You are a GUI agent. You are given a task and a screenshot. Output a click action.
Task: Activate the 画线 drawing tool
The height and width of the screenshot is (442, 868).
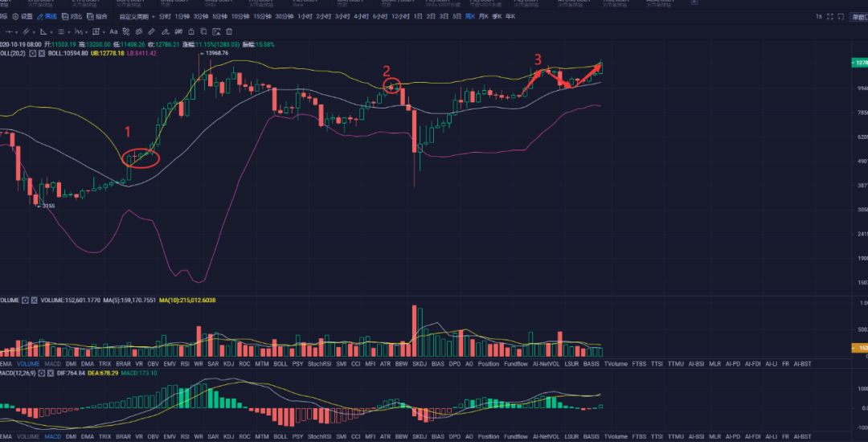(47, 16)
